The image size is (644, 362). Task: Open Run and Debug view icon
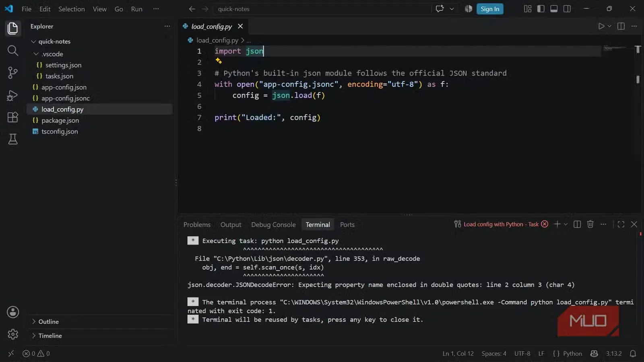[x=13, y=95]
